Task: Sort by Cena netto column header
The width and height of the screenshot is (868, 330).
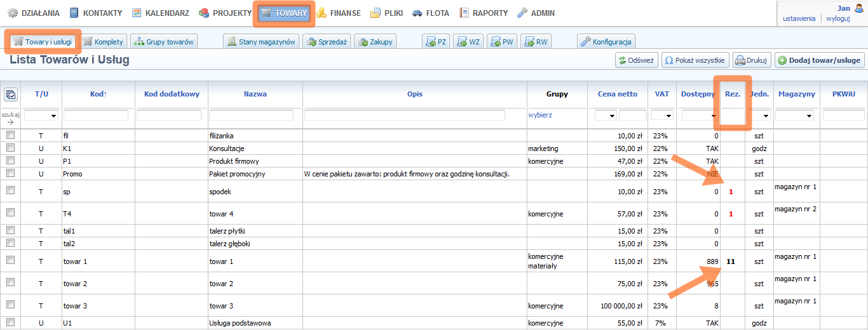Action: coord(617,94)
